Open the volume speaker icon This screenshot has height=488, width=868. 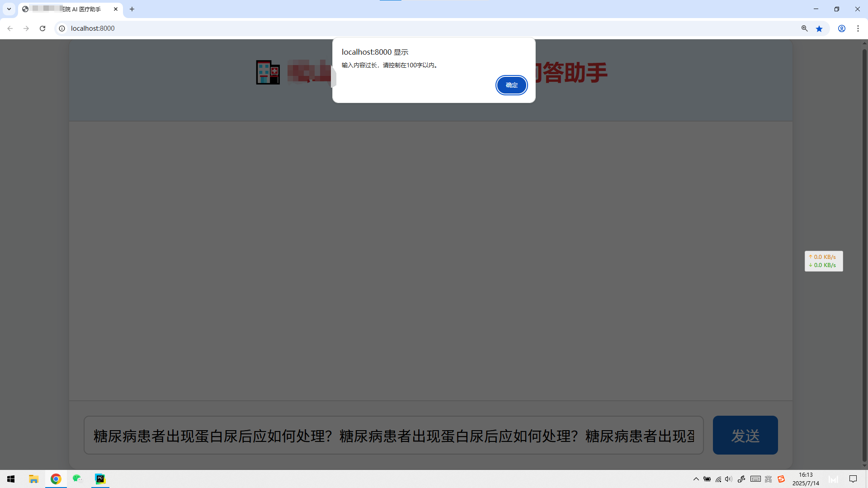click(728, 479)
